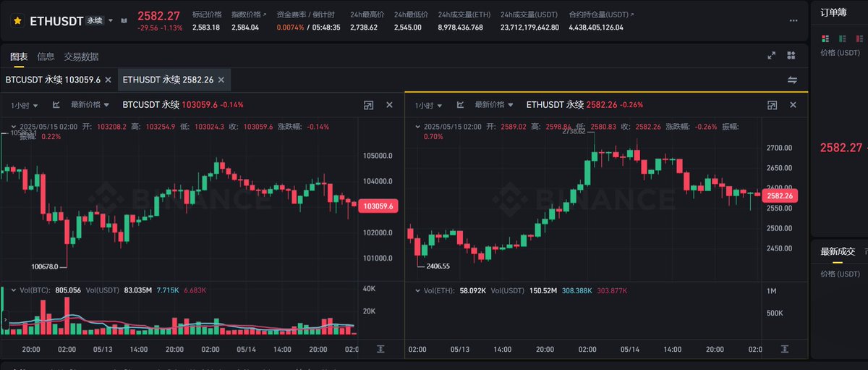Click the swap charts arrows icon
This screenshot has height=370, width=868.
point(792,80)
